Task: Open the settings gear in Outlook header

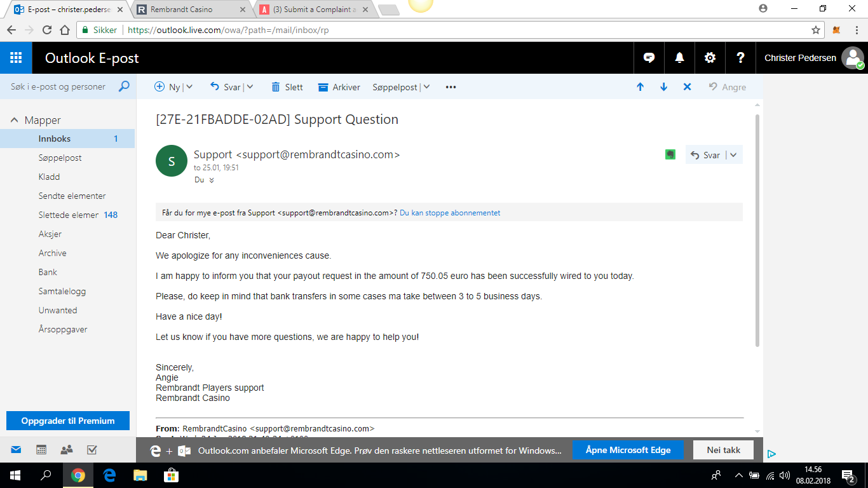Action: [x=710, y=58]
